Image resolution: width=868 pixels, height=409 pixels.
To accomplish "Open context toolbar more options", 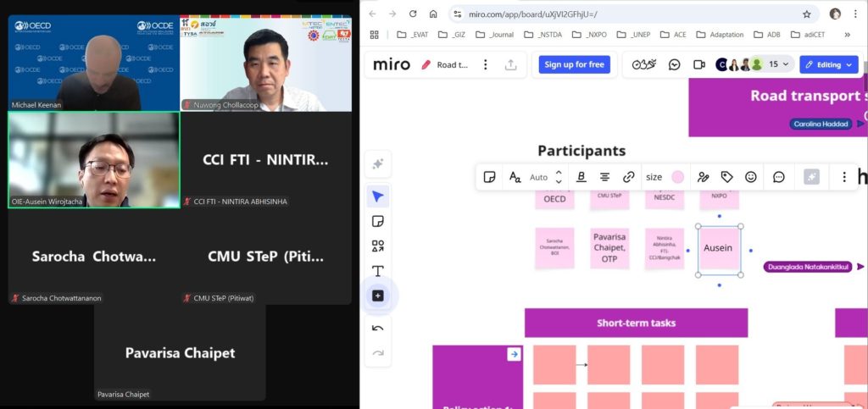I will click(x=844, y=177).
